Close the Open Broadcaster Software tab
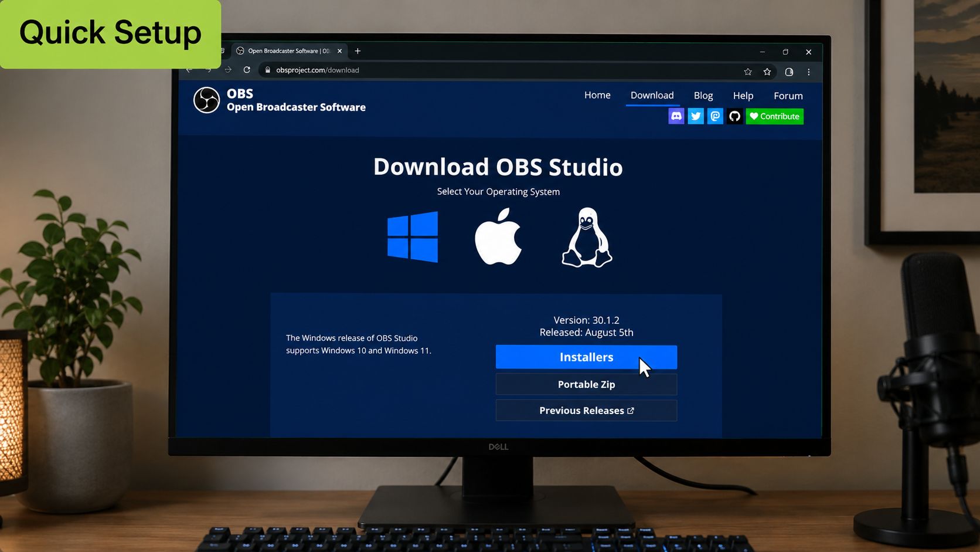This screenshot has width=980, height=552. coord(339,51)
